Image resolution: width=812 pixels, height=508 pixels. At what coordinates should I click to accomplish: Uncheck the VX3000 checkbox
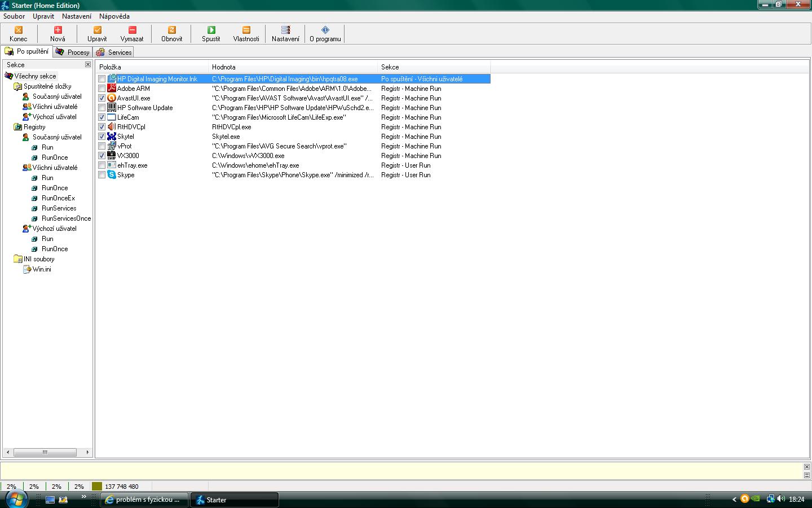tap(102, 156)
